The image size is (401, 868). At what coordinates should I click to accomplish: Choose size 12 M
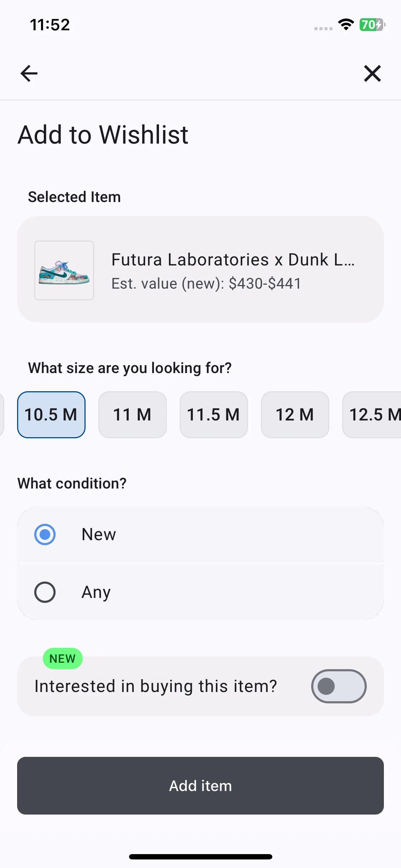coord(295,415)
